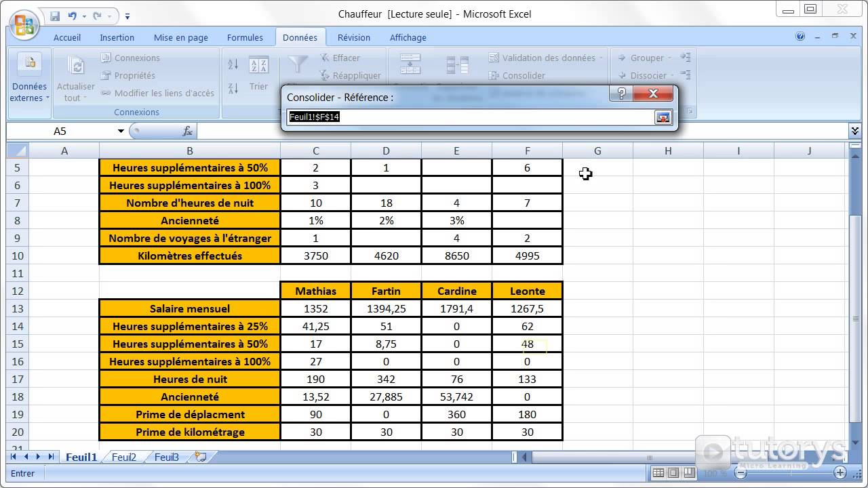Click zoom out minus button
Screen dimensions: 868x488
741,473
